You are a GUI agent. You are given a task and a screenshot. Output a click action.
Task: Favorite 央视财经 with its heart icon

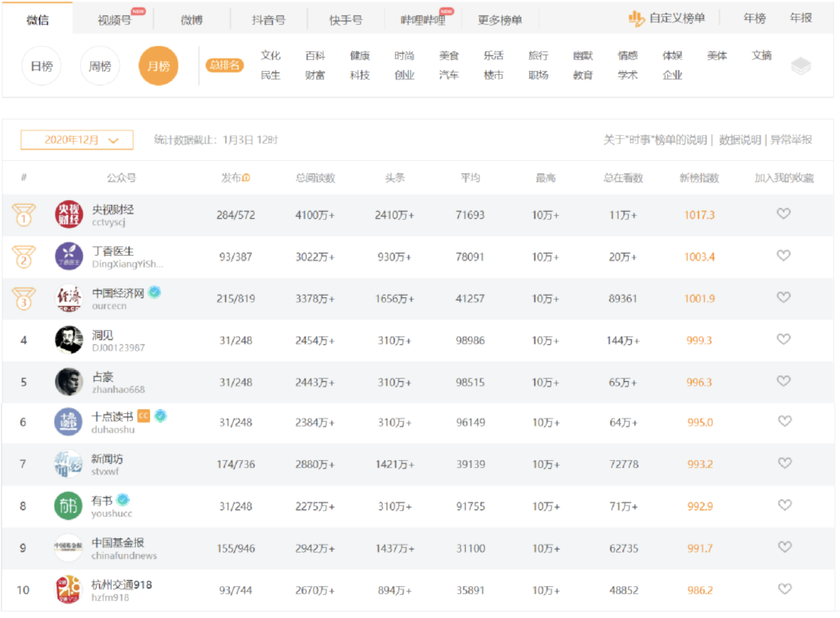click(784, 214)
